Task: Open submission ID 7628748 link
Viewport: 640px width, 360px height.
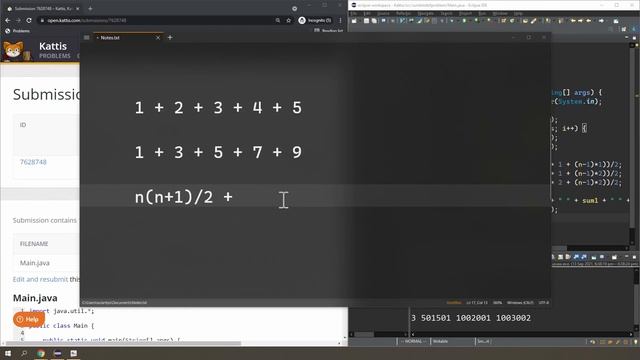Action: click(x=33, y=162)
